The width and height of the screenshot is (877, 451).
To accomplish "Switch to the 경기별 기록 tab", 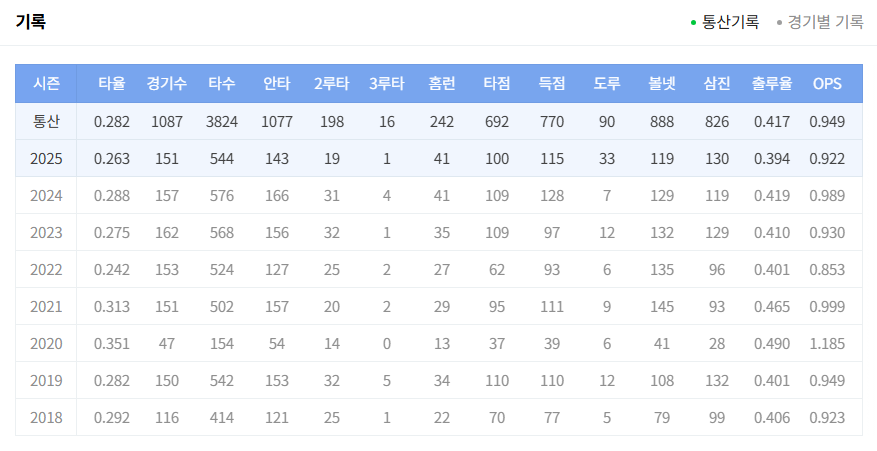I will [824, 21].
